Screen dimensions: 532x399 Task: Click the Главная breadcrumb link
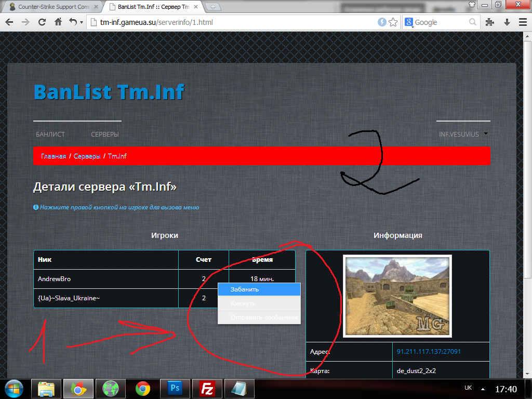tap(54, 156)
